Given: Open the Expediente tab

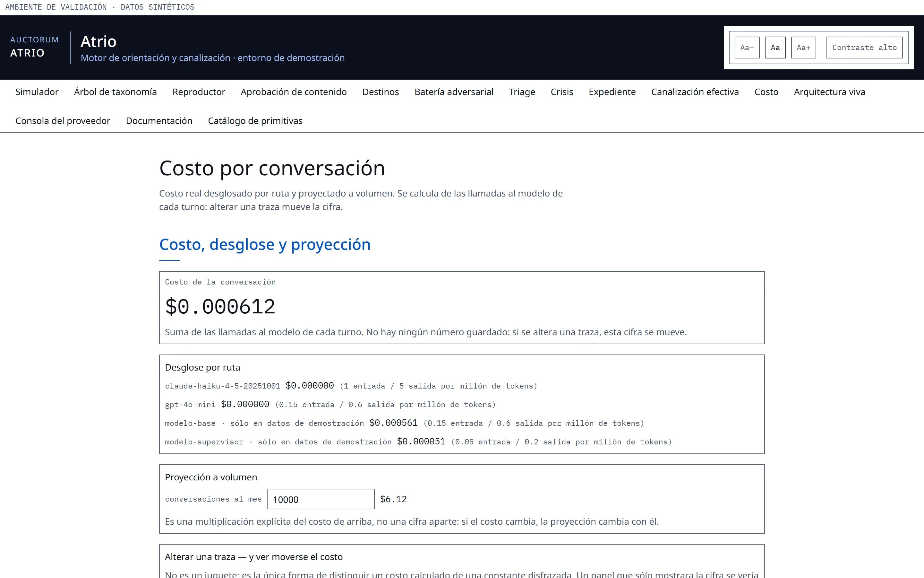Looking at the screenshot, I should pos(612,92).
